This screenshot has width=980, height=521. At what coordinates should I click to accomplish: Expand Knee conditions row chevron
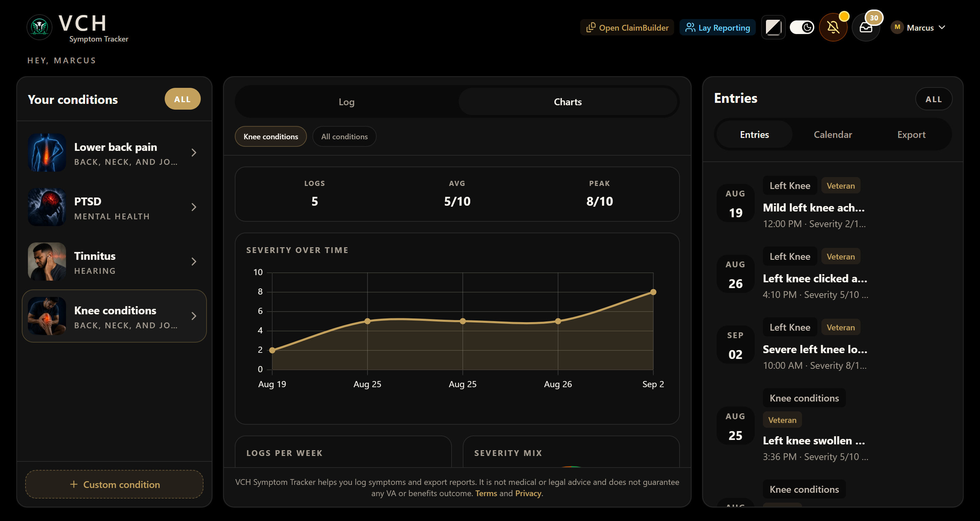pyautogui.click(x=194, y=316)
